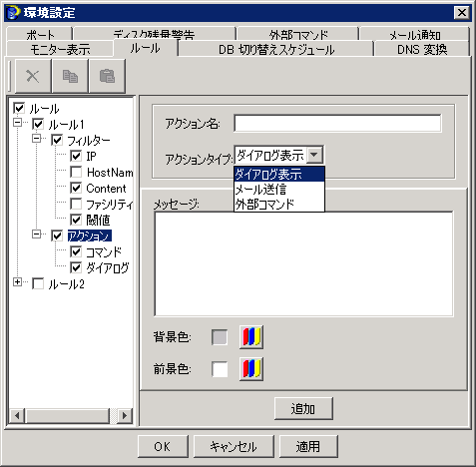Click the 追加 button

(303, 408)
